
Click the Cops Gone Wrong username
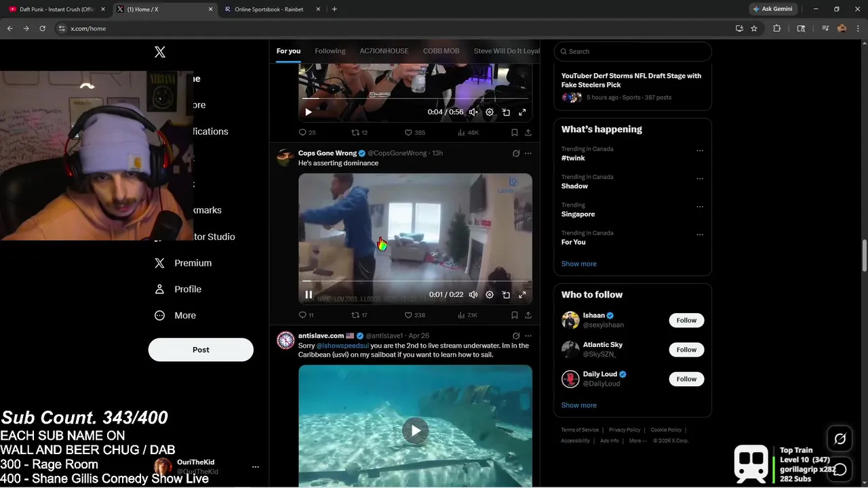tap(328, 153)
